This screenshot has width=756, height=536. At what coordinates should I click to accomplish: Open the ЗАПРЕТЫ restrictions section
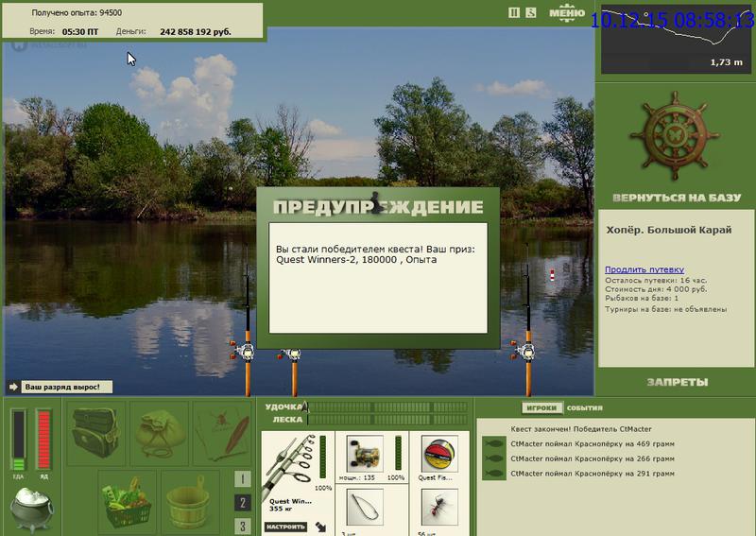[678, 383]
